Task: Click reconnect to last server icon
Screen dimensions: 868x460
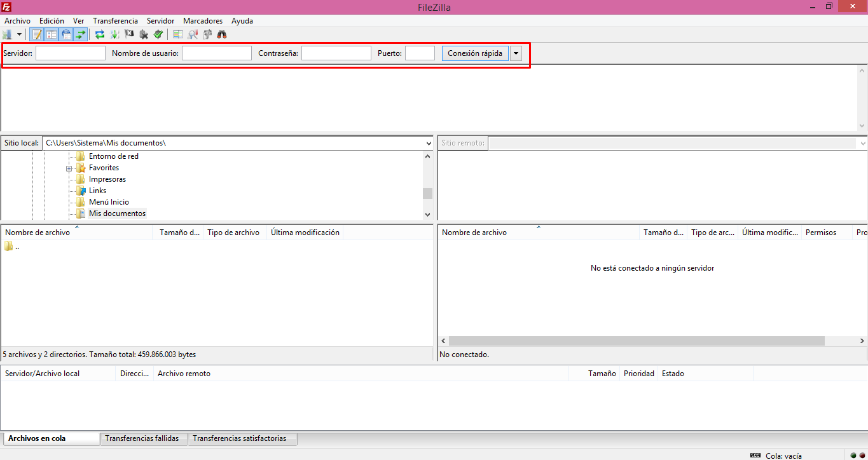Action: coord(158,34)
